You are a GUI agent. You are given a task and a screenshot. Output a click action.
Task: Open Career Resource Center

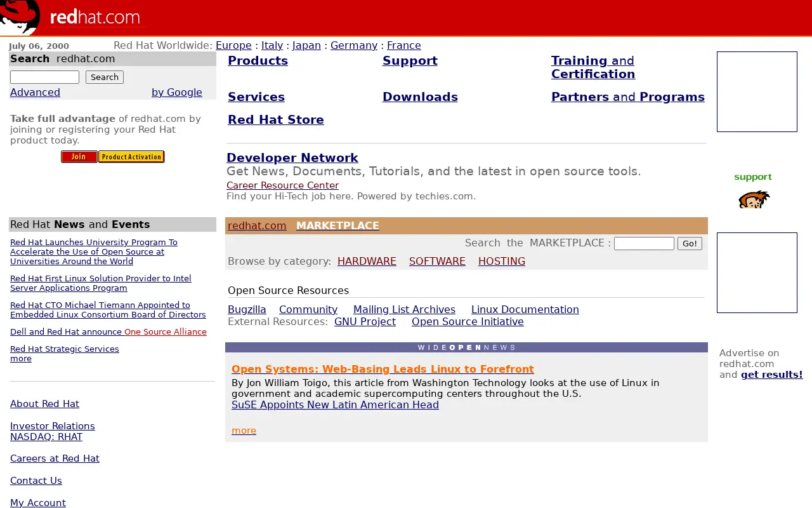coord(282,185)
